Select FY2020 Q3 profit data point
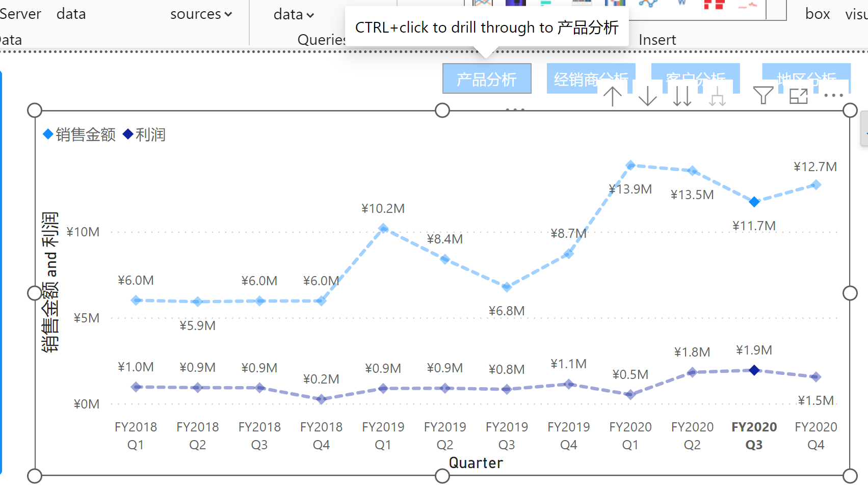 pos(754,370)
